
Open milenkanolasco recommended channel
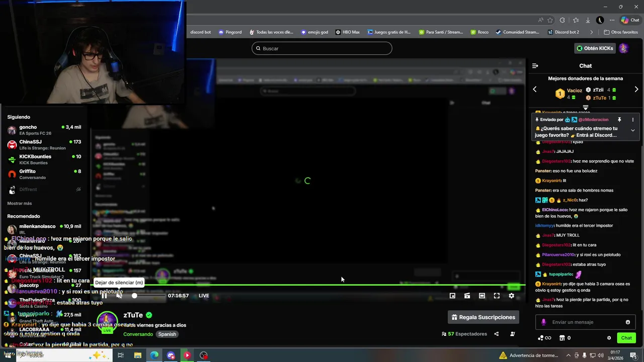[44, 229]
